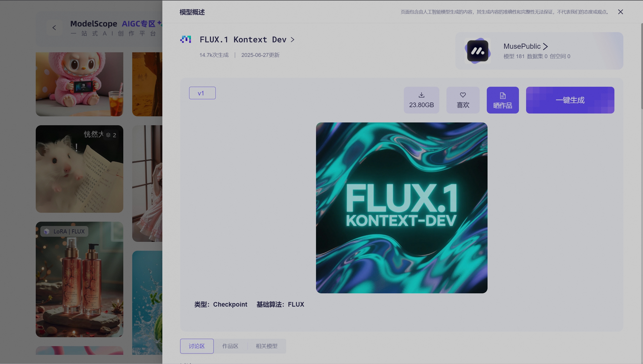Switch to the 讨论区 tab
The width and height of the screenshot is (643, 364).
(x=197, y=346)
